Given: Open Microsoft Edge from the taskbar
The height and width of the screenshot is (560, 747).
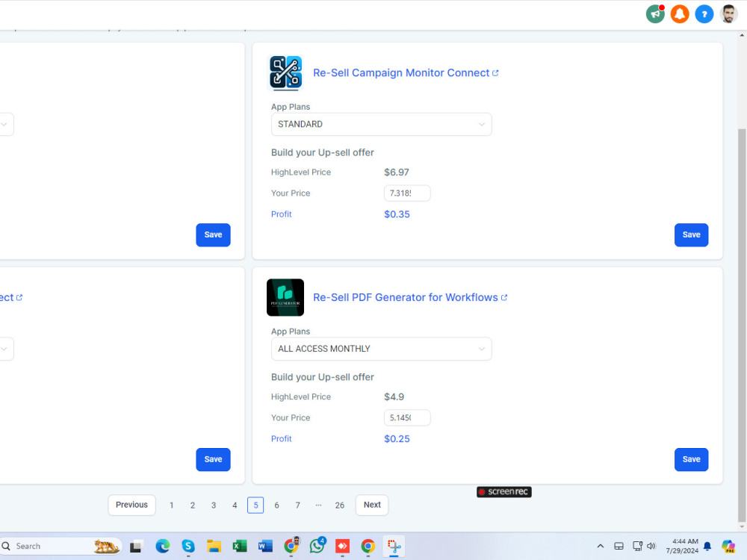Looking at the screenshot, I should [x=162, y=547].
